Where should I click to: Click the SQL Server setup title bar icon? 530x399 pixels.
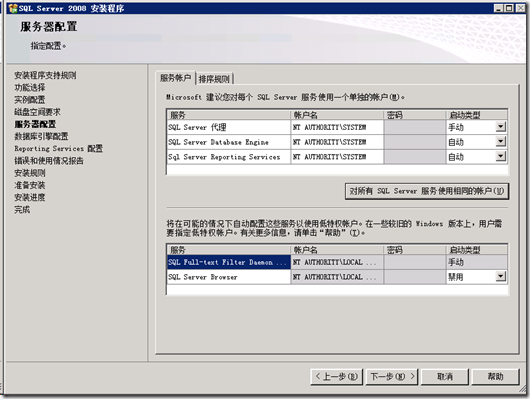pyautogui.click(x=13, y=8)
